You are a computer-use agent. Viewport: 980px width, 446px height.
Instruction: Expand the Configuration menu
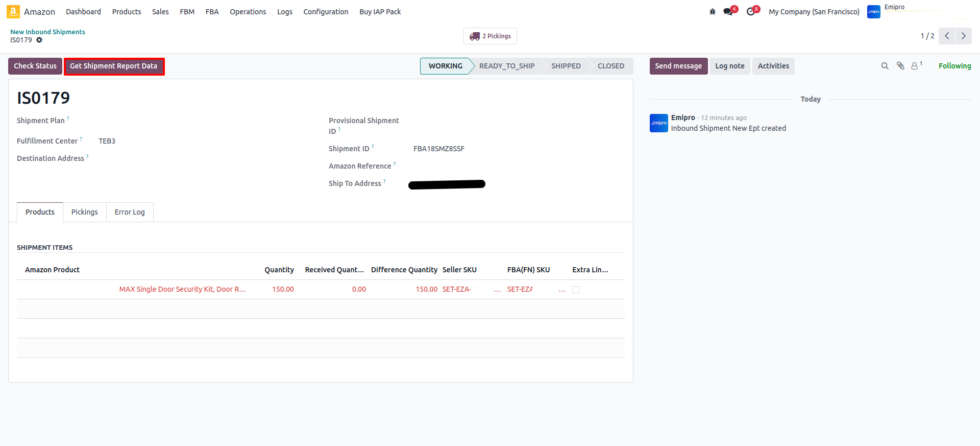326,12
